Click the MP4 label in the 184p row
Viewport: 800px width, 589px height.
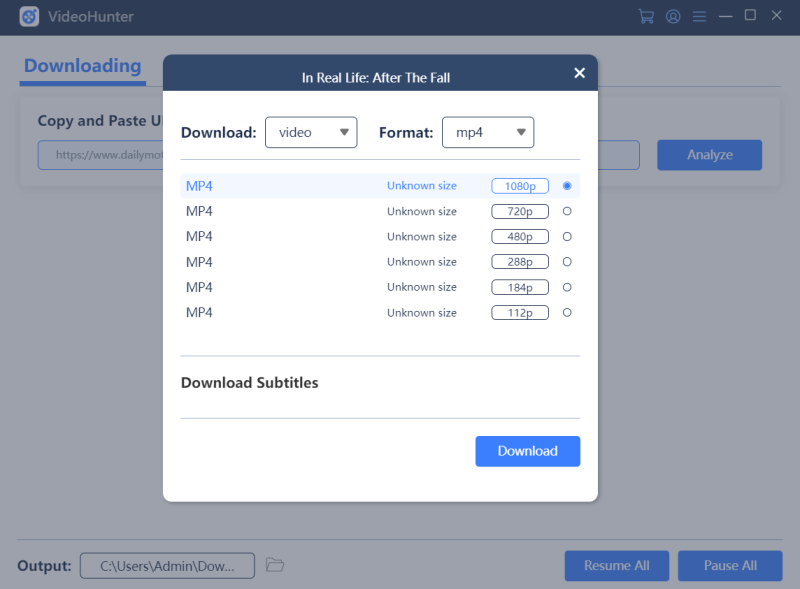point(199,287)
